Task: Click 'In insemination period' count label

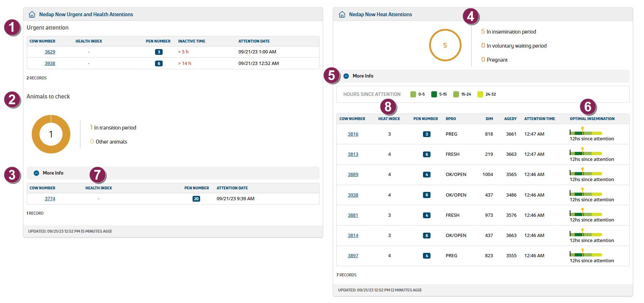Action: (x=508, y=32)
